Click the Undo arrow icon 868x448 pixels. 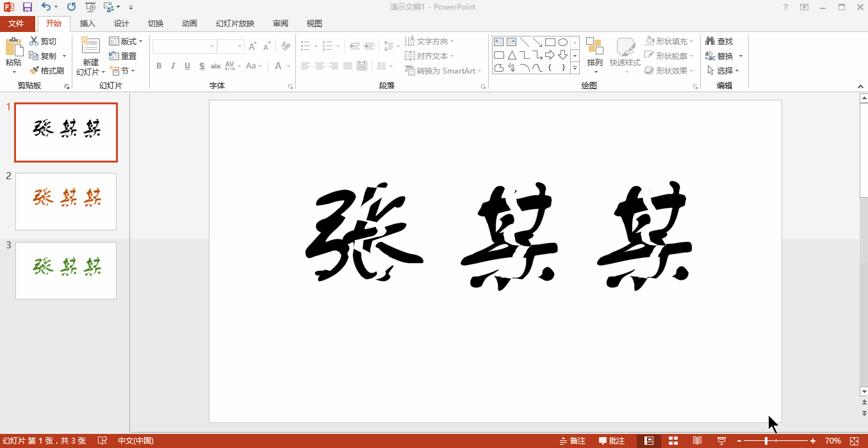click(x=46, y=7)
